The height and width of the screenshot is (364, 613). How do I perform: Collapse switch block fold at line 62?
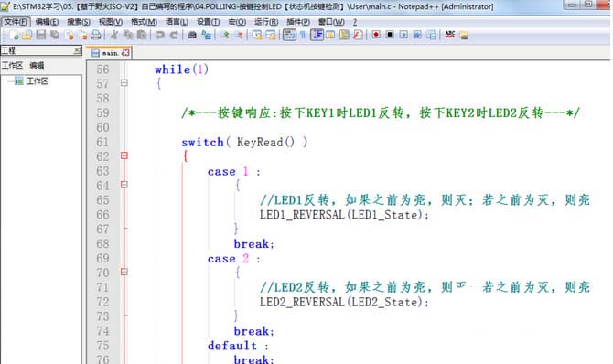point(124,155)
